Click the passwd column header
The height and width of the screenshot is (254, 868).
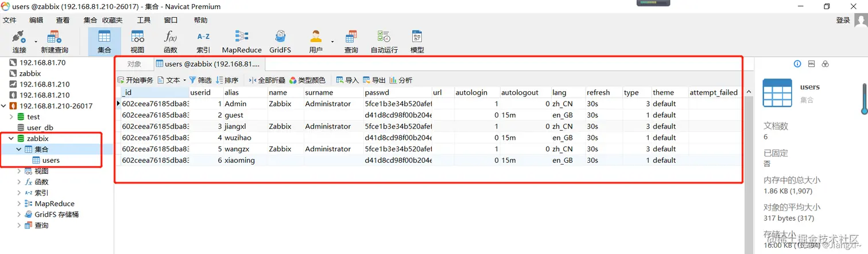point(397,92)
